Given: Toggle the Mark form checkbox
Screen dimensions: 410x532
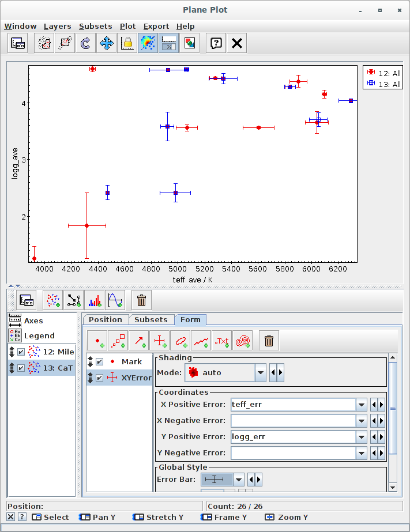Looking at the screenshot, I should pos(99,361).
